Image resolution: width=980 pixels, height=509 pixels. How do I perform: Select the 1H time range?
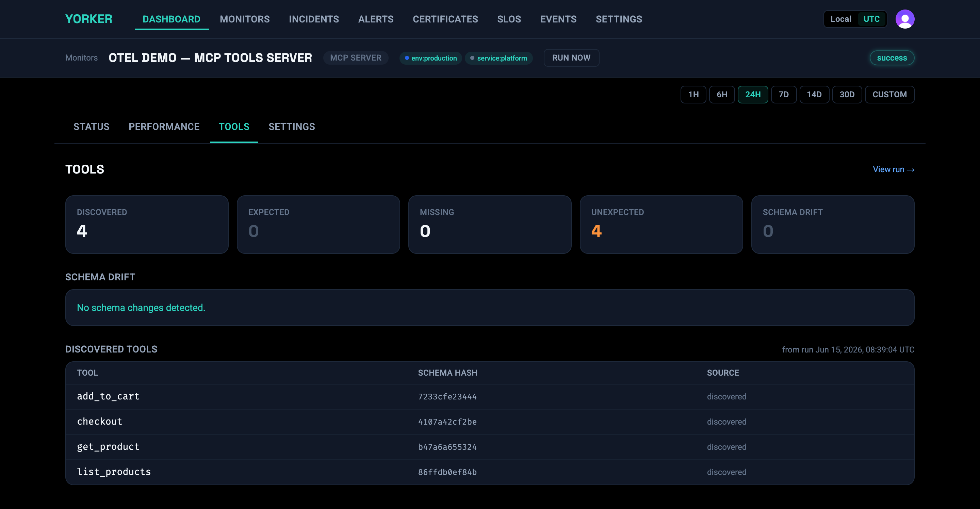pos(693,94)
